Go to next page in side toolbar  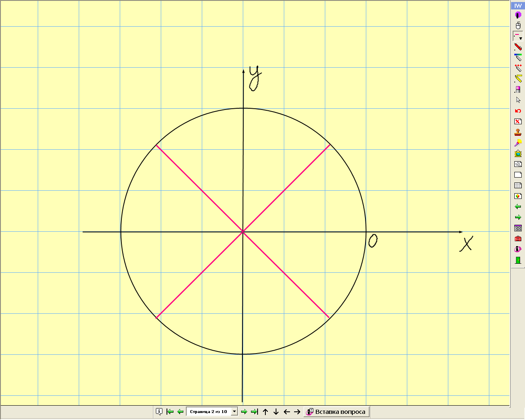point(518,217)
